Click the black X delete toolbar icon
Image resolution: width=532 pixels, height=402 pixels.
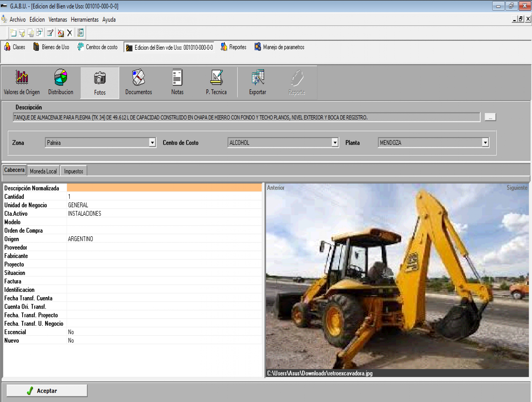tap(69, 33)
